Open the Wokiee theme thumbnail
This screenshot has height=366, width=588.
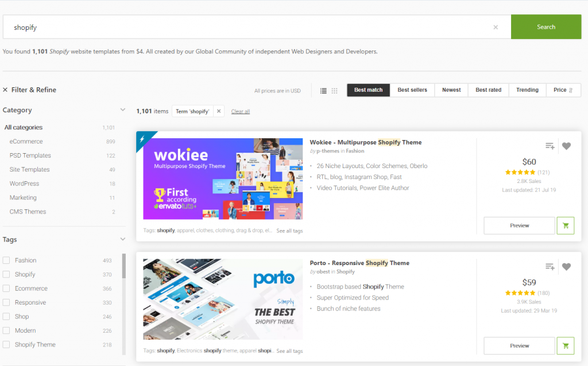click(x=223, y=178)
